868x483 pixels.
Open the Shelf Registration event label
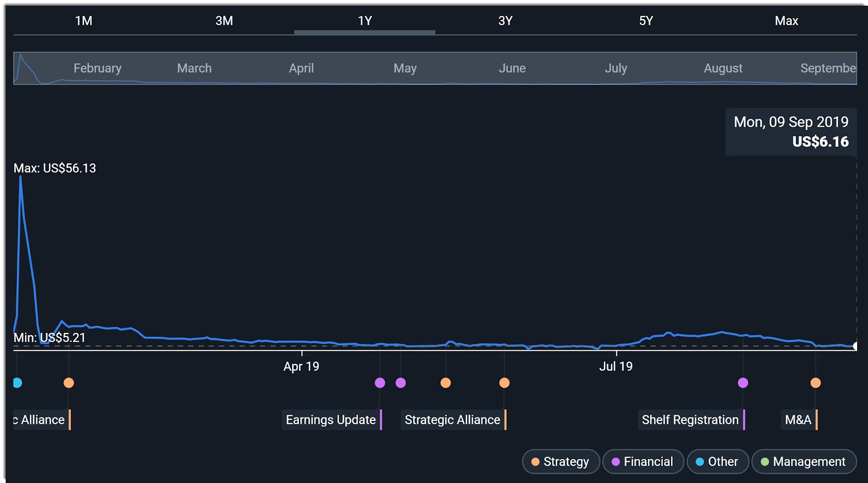pos(691,420)
